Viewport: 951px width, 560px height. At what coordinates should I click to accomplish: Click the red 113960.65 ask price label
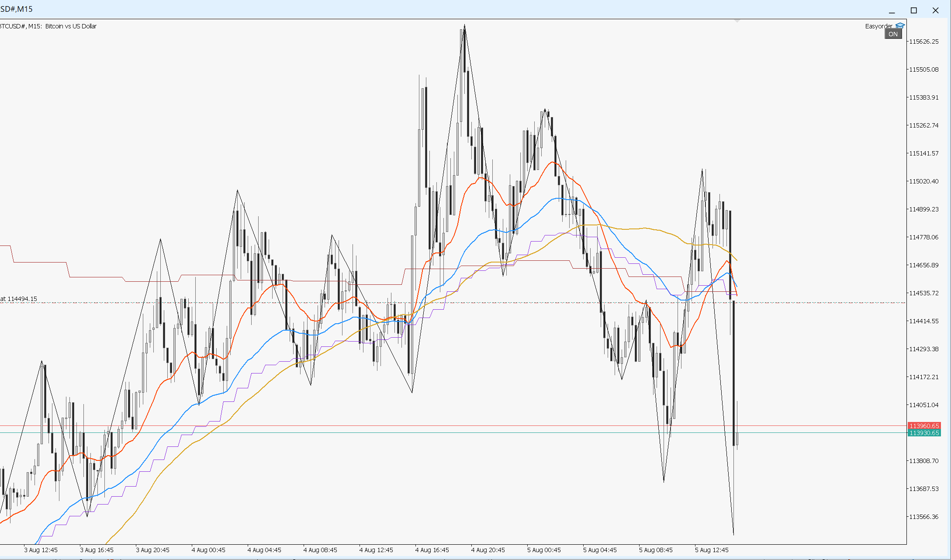coord(924,425)
